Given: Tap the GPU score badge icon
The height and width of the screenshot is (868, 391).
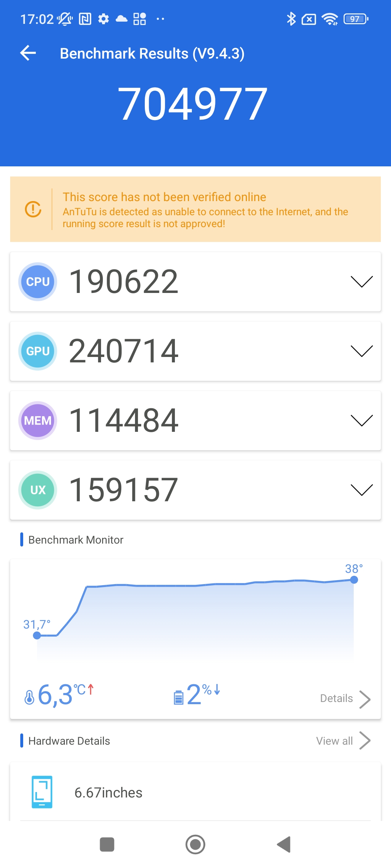Looking at the screenshot, I should (x=38, y=351).
